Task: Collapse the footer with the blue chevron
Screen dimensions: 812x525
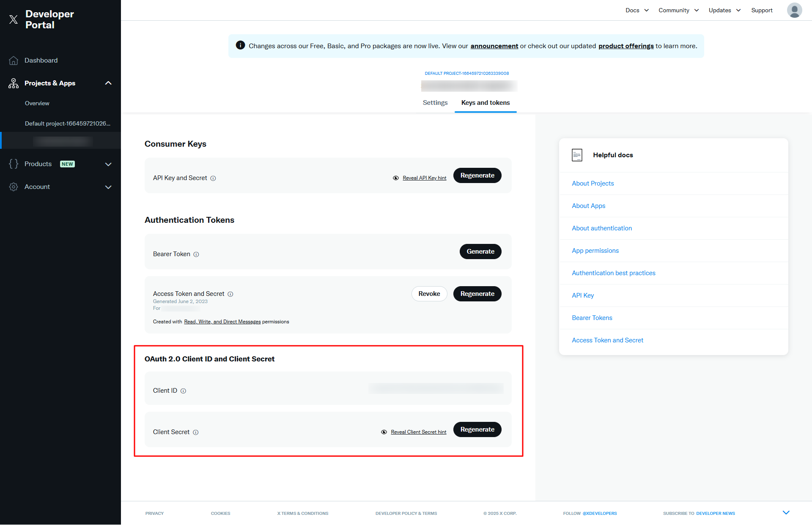Action: click(786, 513)
